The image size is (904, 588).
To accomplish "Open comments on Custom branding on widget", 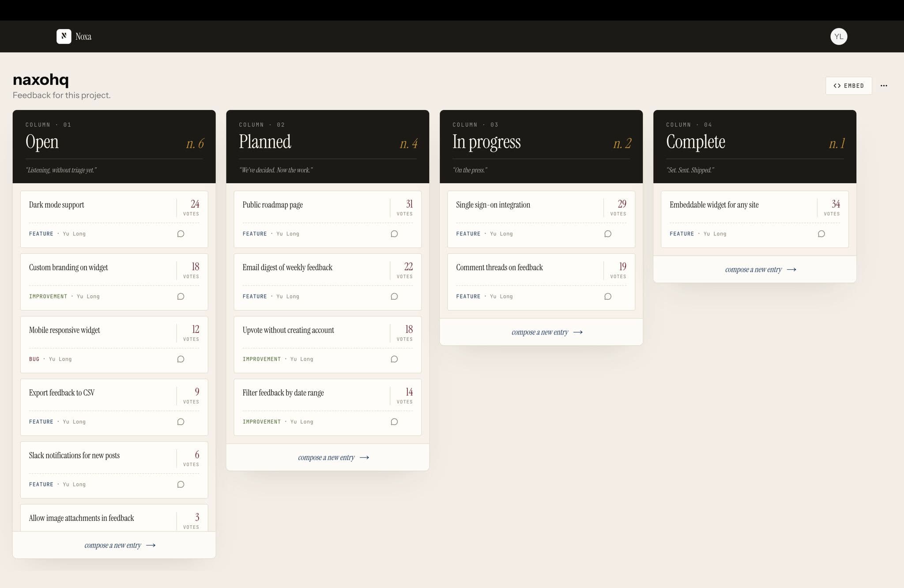I will tap(181, 296).
